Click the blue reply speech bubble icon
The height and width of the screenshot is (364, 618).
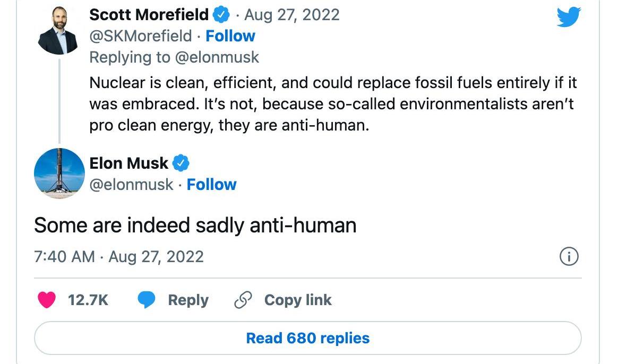(x=146, y=300)
